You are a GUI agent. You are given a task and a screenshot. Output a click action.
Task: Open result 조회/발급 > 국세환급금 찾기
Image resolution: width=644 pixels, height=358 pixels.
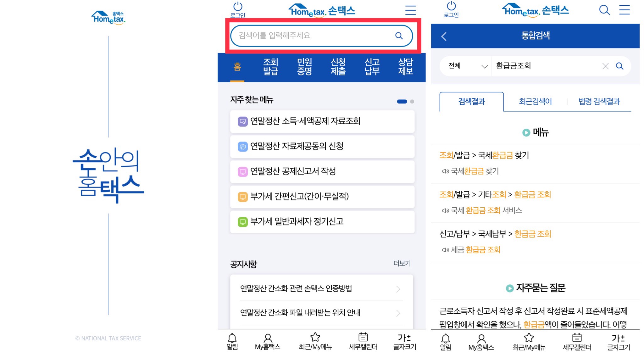(x=484, y=155)
